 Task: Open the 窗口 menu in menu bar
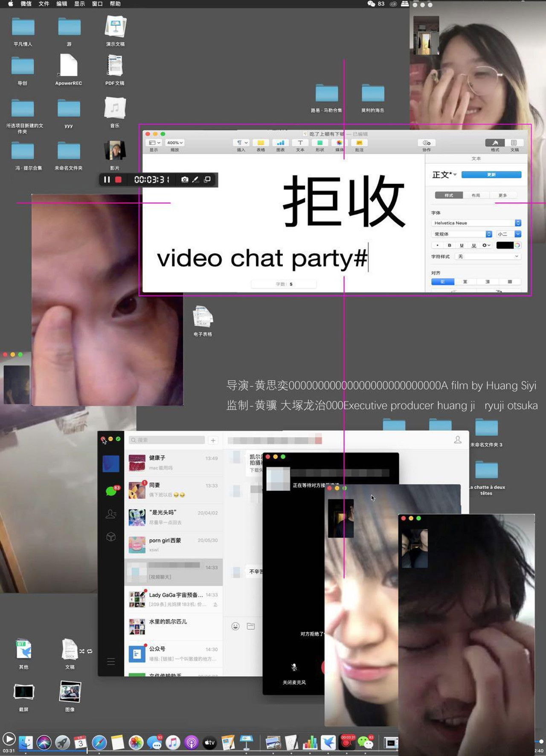pos(97,4)
